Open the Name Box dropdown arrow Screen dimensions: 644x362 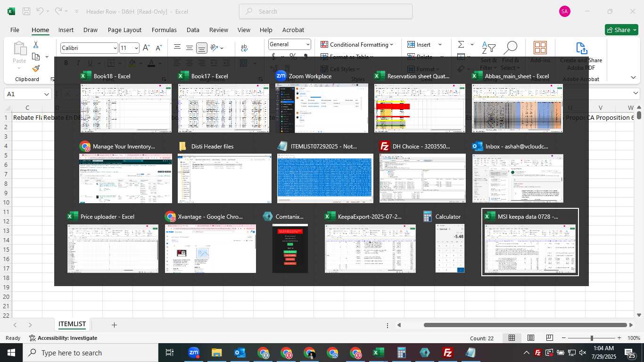pos(46,94)
